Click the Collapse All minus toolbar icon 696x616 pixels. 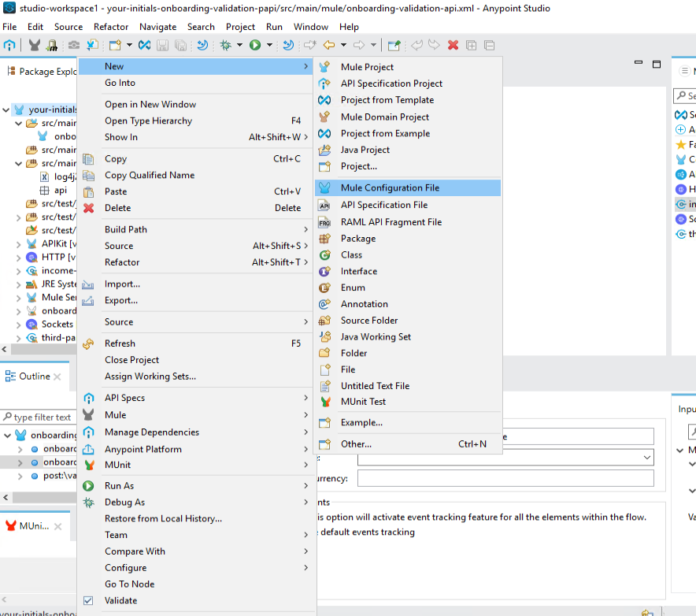point(489,46)
